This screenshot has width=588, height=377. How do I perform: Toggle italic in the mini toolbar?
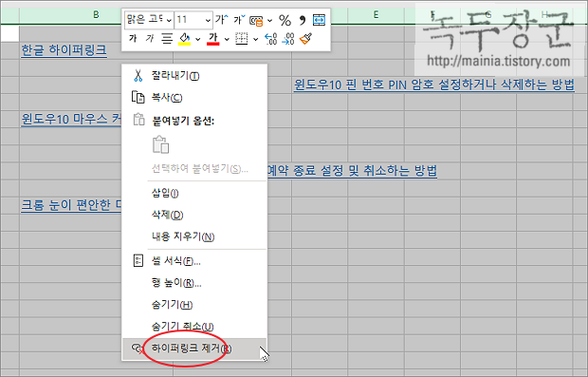click(x=150, y=38)
